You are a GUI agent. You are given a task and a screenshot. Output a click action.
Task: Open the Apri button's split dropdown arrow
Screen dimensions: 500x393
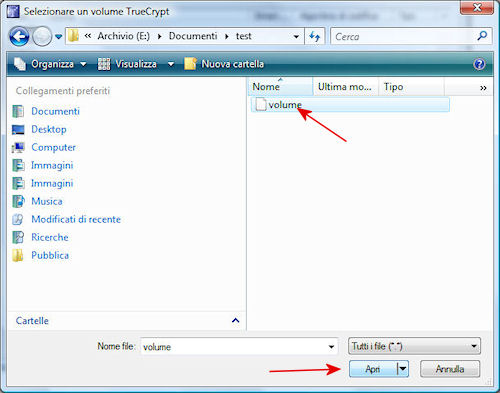(403, 369)
